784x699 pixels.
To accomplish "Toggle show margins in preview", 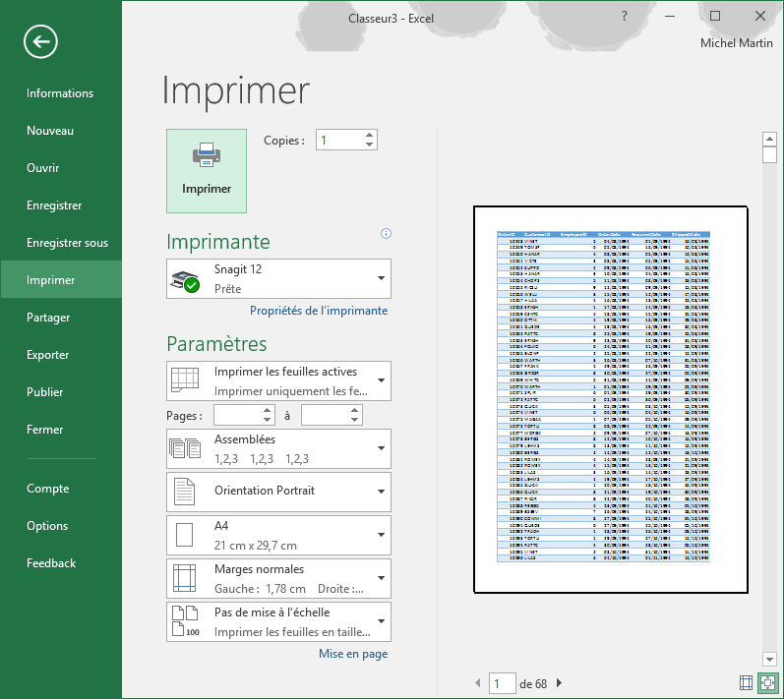I will (747, 682).
